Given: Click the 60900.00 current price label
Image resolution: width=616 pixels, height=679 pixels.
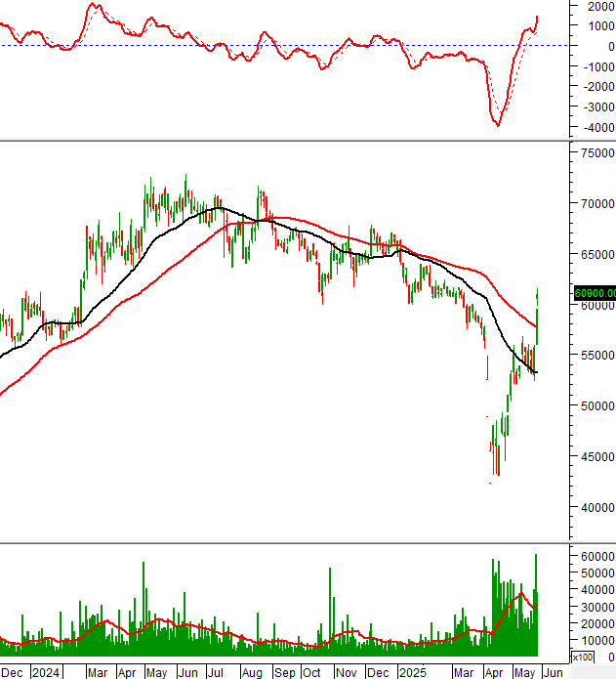Looking at the screenshot, I should point(595,293).
